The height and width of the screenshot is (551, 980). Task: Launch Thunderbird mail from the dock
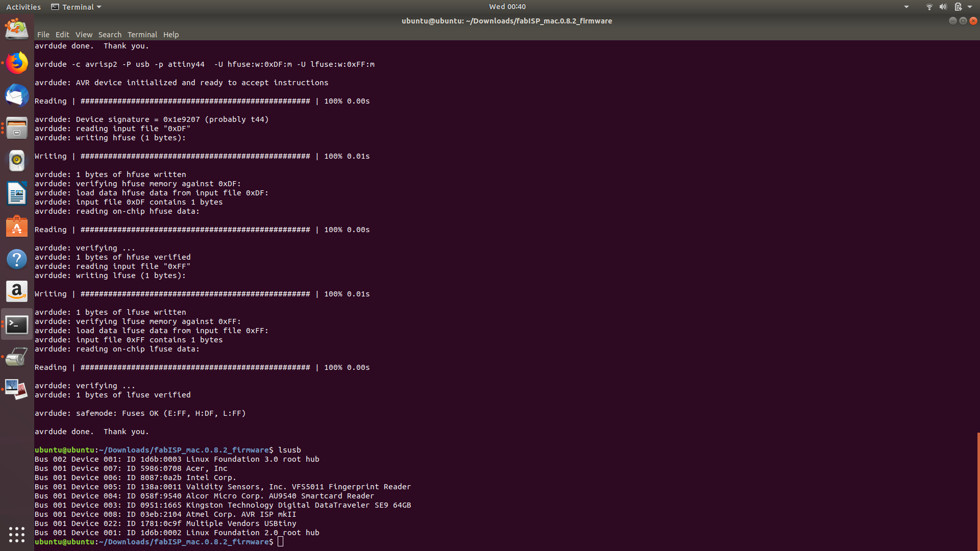[x=17, y=95]
